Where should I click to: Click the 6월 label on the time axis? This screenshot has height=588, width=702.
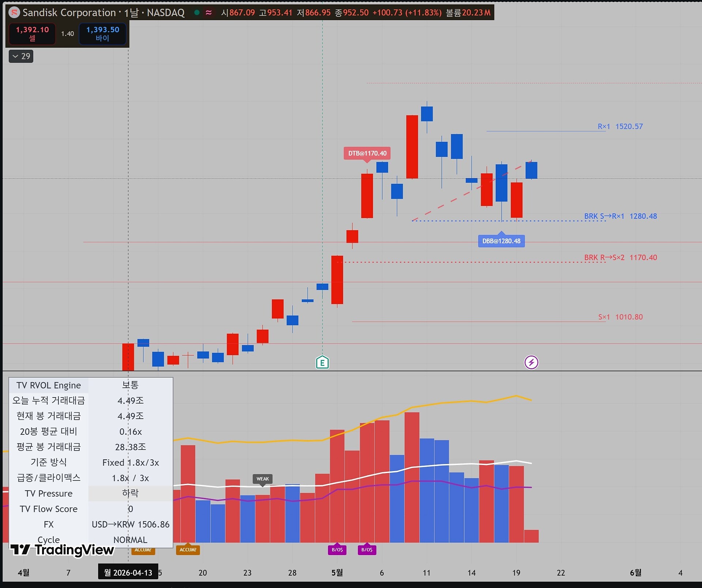(635, 573)
